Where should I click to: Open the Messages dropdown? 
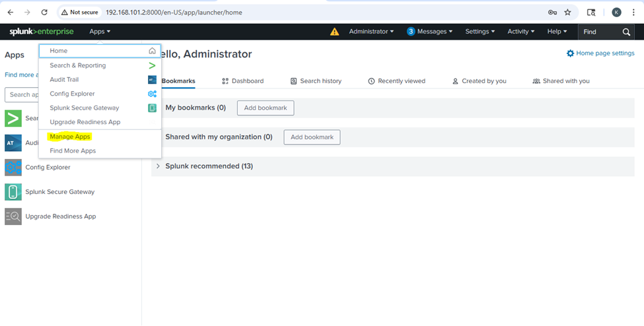[x=429, y=32]
